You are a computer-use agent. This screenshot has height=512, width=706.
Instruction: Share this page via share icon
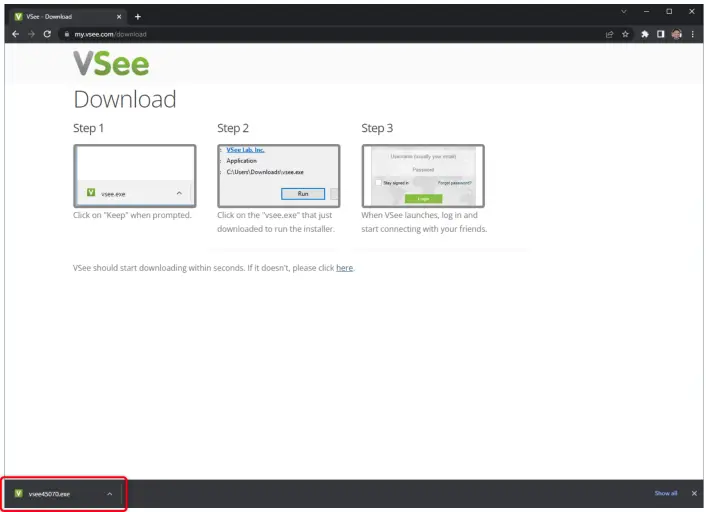pos(610,34)
